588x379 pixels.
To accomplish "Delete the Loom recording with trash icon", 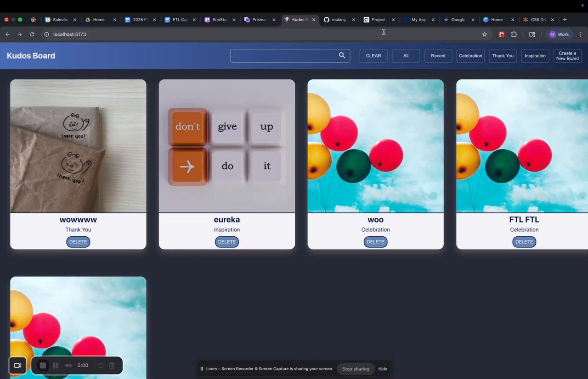I will point(112,365).
